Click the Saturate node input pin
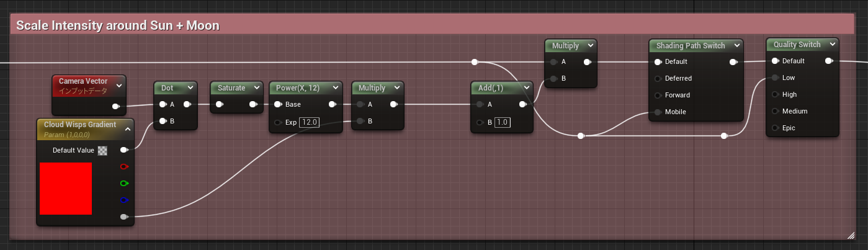Viewport: 868px width, 250px height. (x=219, y=104)
